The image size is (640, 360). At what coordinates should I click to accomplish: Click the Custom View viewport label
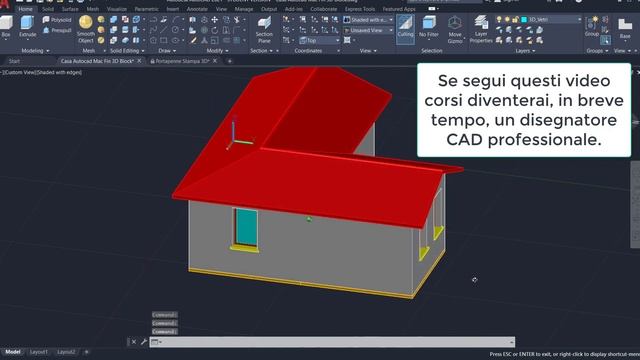point(20,72)
